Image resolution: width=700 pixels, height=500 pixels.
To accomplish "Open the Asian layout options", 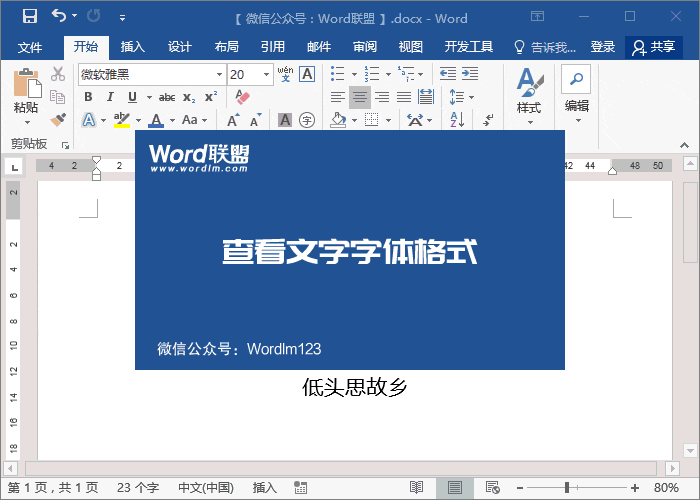I will pos(419,120).
